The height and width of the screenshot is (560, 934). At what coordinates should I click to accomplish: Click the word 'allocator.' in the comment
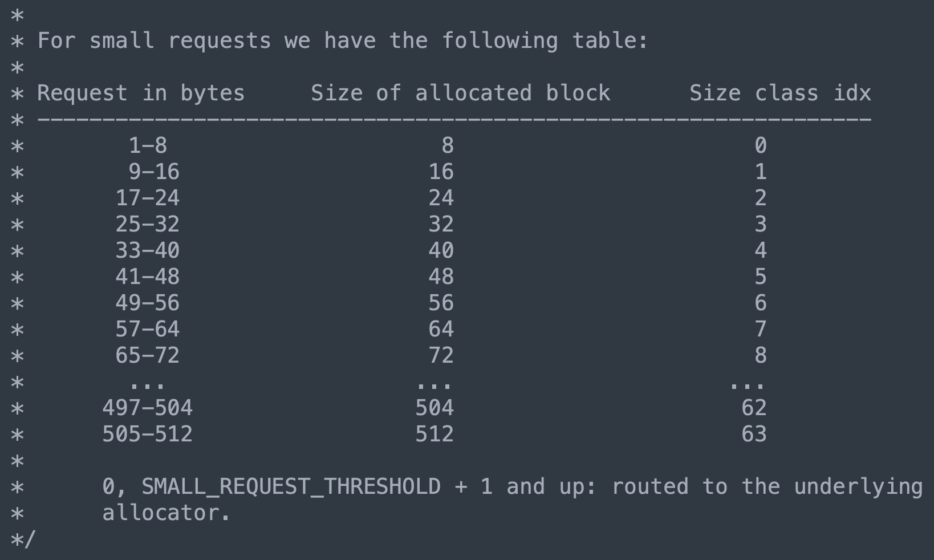pyautogui.click(x=167, y=513)
